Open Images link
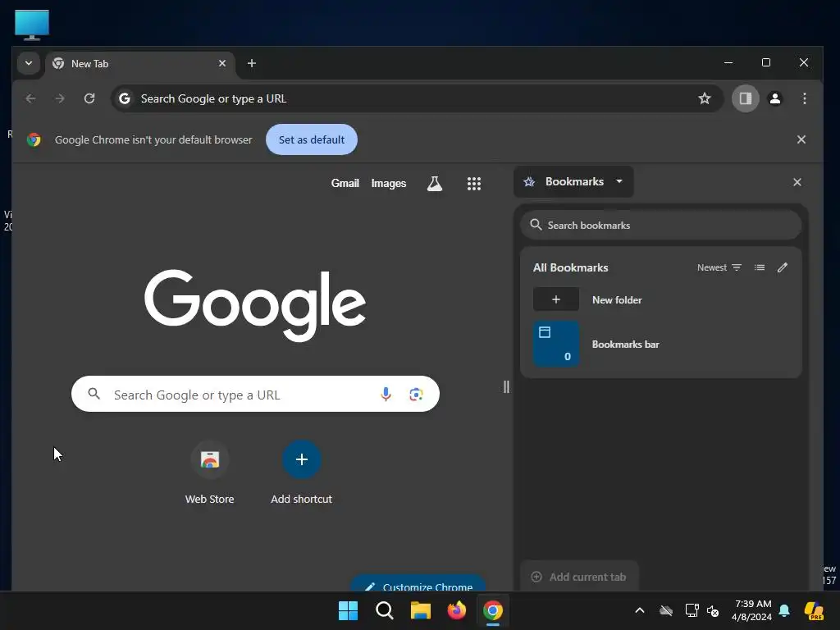 [x=388, y=183]
